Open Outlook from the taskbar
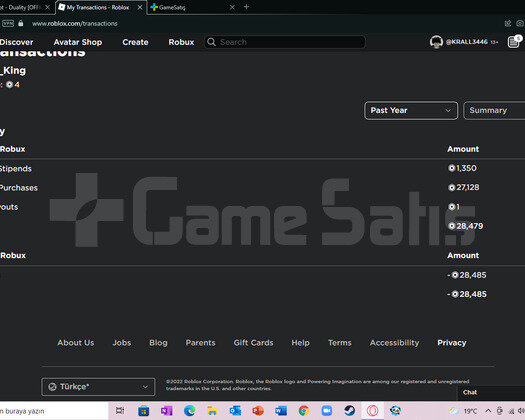Viewport: 525px width, 420px height. tap(235, 411)
